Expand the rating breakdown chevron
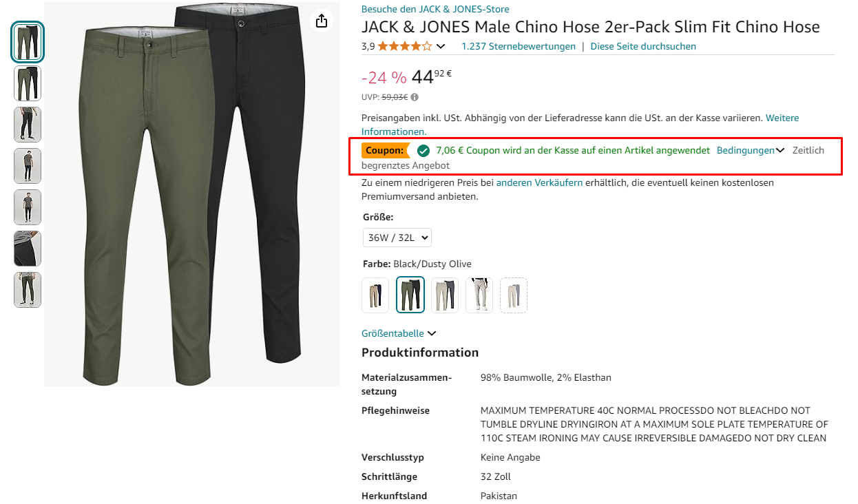The height and width of the screenshot is (504, 858). click(x=441, y=47)
